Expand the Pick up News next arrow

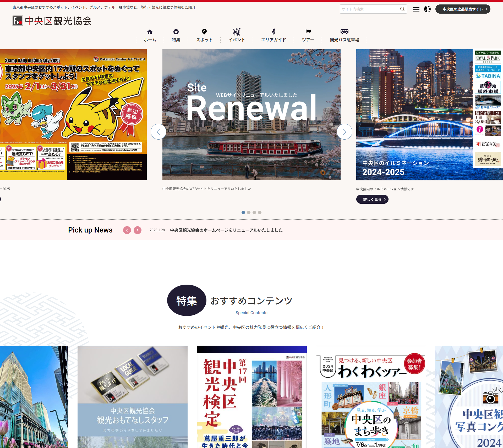click(x=138, y=230)
